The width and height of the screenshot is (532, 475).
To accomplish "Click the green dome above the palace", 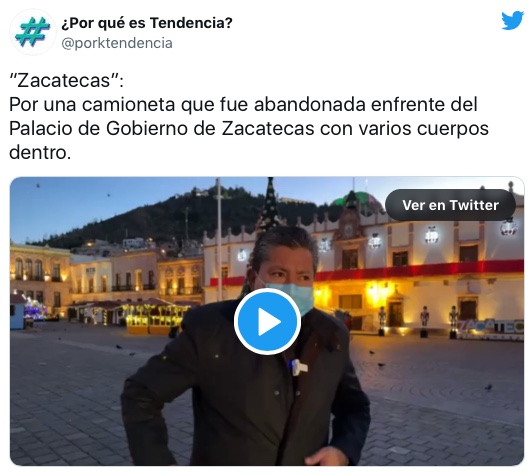I will coord(360,202).
